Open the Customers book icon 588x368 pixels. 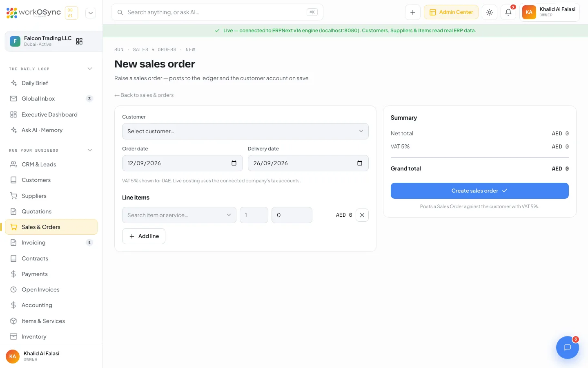[x=13, y=180]
